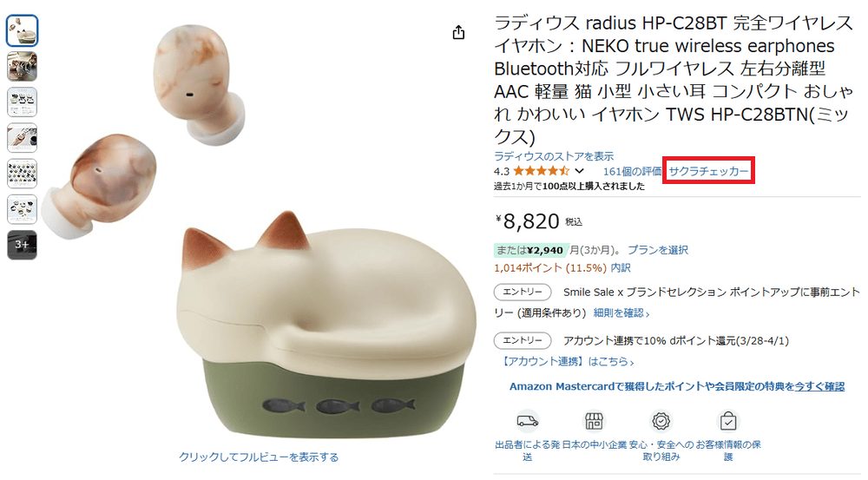Open the 161個の評価 reviews link
This screenshot has width=868, height=480.
[x=632, y=171]
